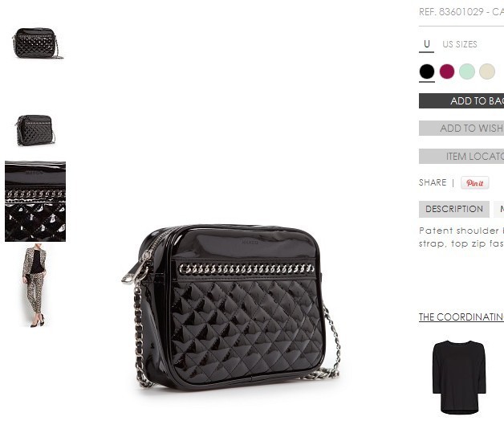Open the ITEM LOCATOR button

[461, 157]
